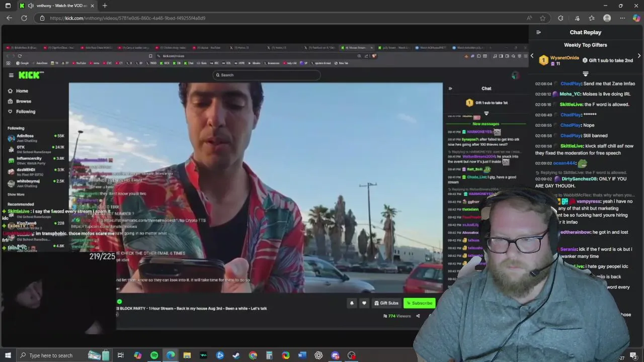644x362 pixels.
Task: Open ChatGPT from the taskbar
Action: tap(318, 355)
